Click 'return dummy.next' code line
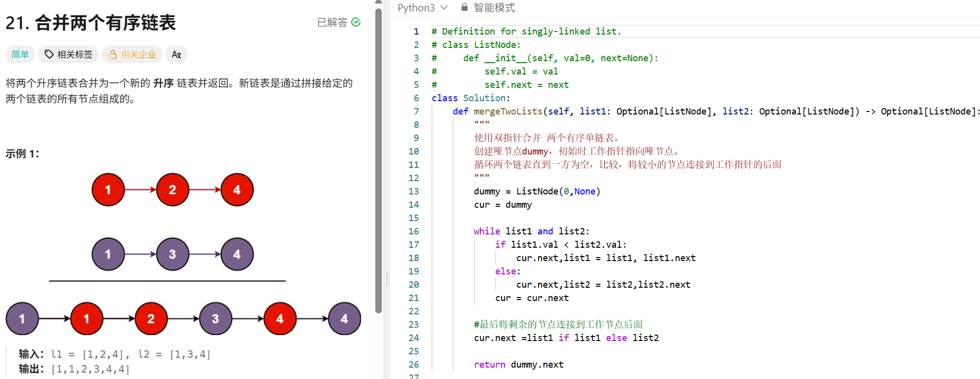The height and width of the screenshot is (379, 980). (518, 365)
